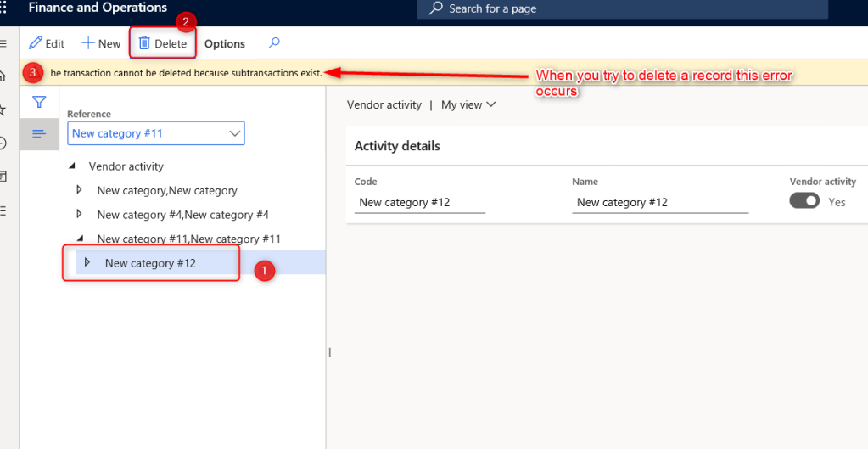Screen dimensions: 868x449
Task: Click the Edit button
Action: point(47,43)
